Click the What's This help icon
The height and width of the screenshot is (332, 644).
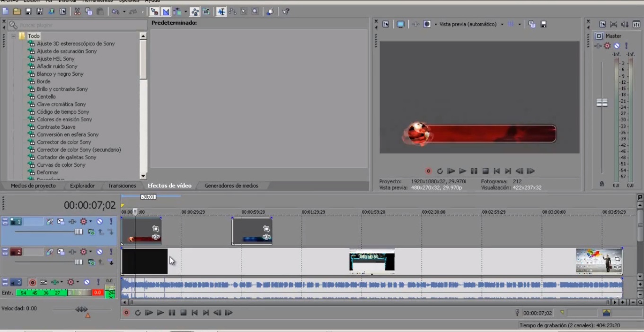point(286,11)
